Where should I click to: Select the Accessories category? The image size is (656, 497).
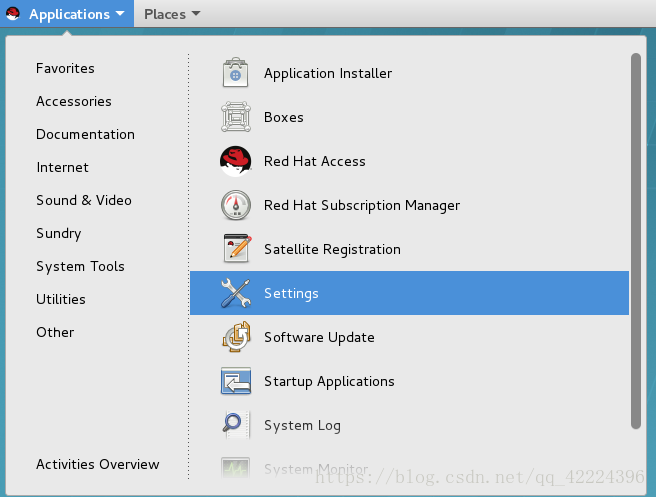[x=74, y=102]
